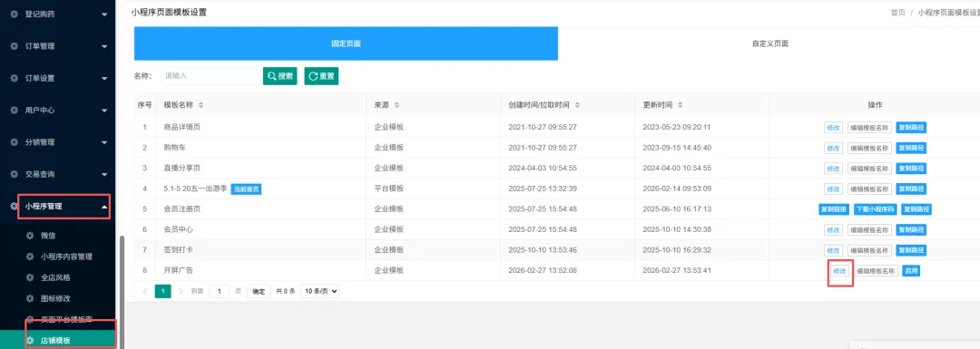Viewport: 980px width, 349px height.
Task: Click page number 1 in pagination
Action: (163, 291)
